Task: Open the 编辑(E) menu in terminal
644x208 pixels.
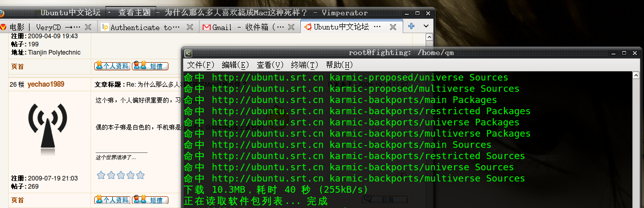Action: coord(235,65)
